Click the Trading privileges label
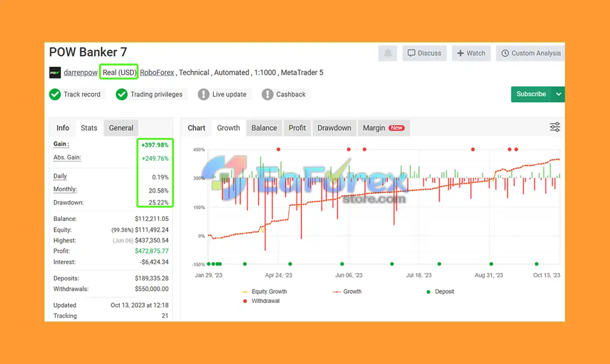The height and width of the screenshot is (364, 610). point(156,94)
